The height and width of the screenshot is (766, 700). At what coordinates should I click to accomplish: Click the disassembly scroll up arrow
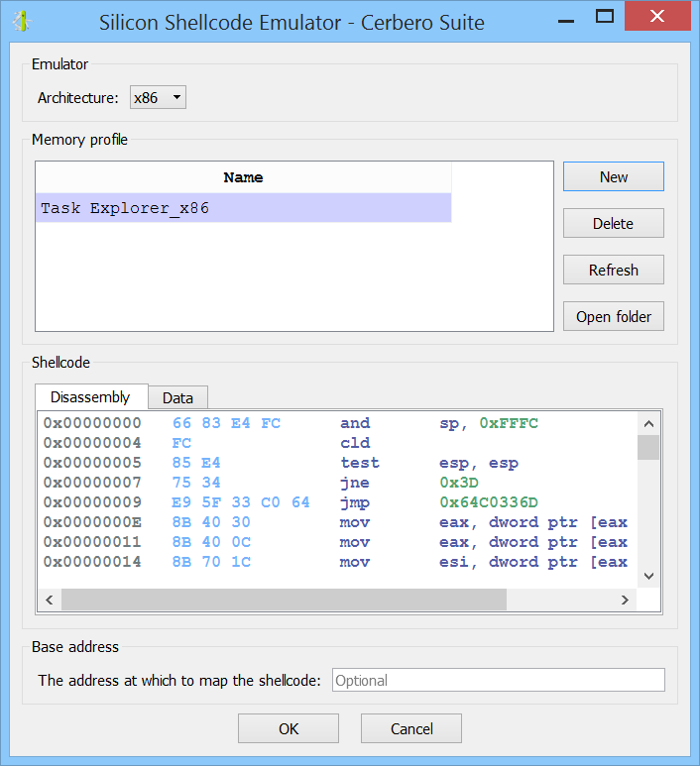point(648,423)
